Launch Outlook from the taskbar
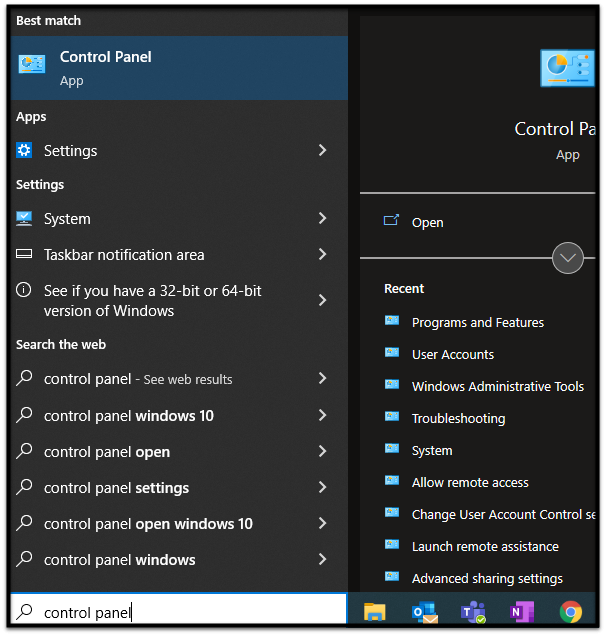 [x=424, y=612]
